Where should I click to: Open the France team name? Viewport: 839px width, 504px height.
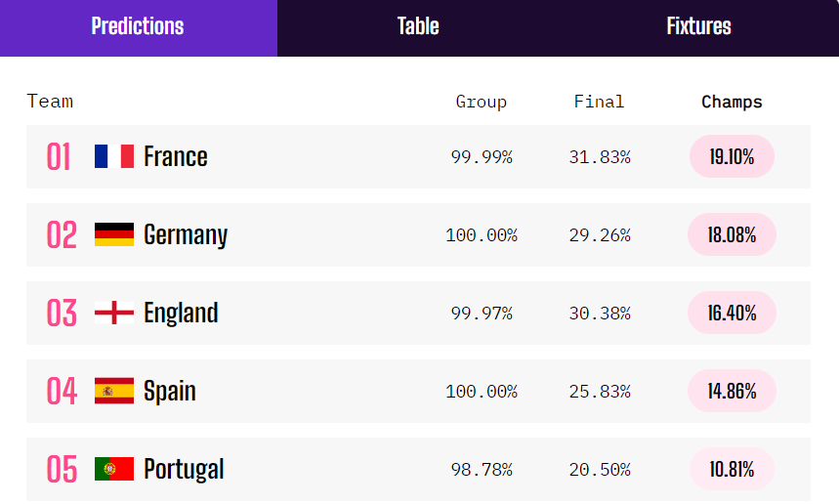[x=176, y=156]
